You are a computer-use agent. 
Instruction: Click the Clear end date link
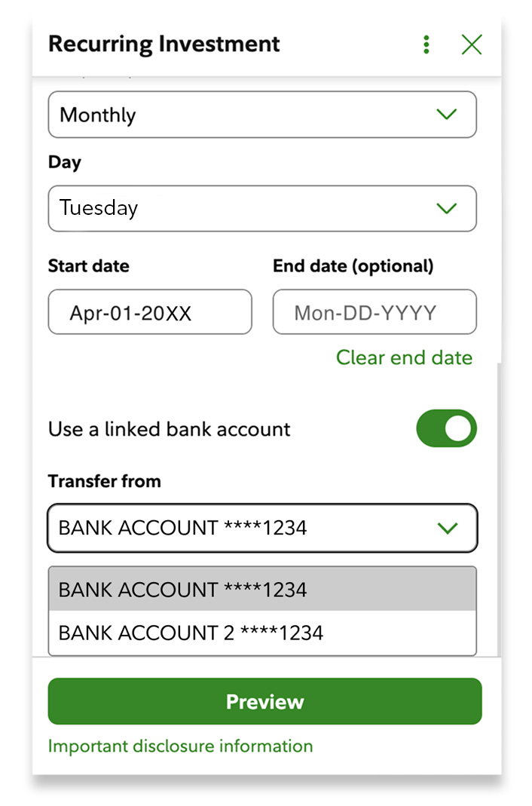404,357
